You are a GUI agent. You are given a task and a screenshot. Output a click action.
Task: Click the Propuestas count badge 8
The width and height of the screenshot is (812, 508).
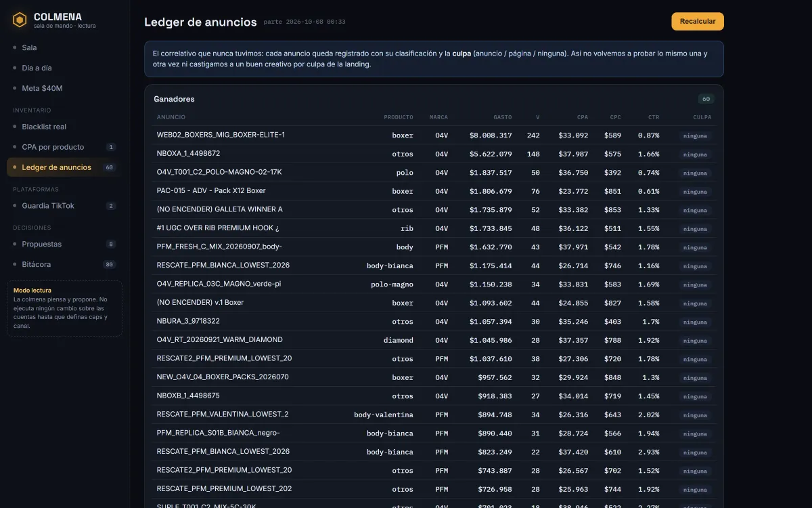[x=112, y=244]
